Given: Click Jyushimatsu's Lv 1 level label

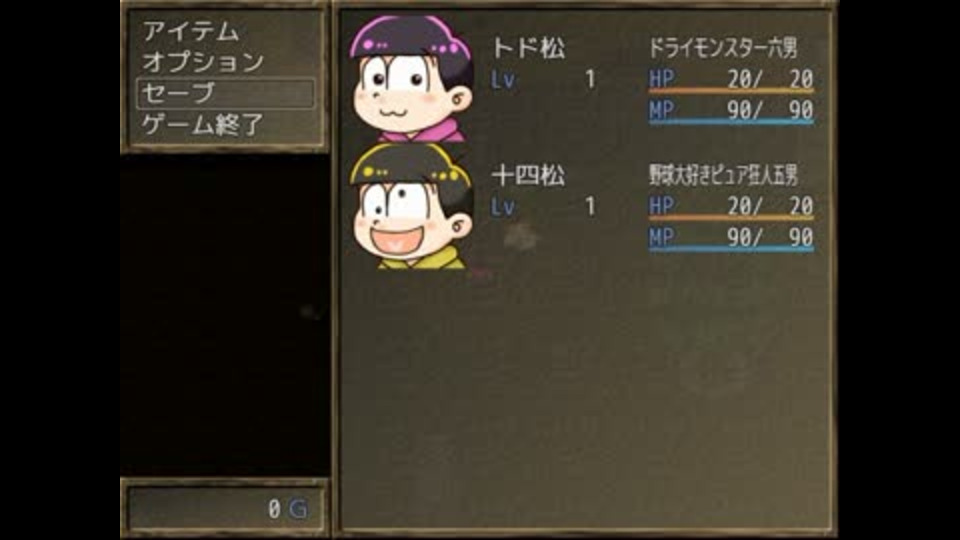Looking at the screenshot, I should (x=543, y=207).
